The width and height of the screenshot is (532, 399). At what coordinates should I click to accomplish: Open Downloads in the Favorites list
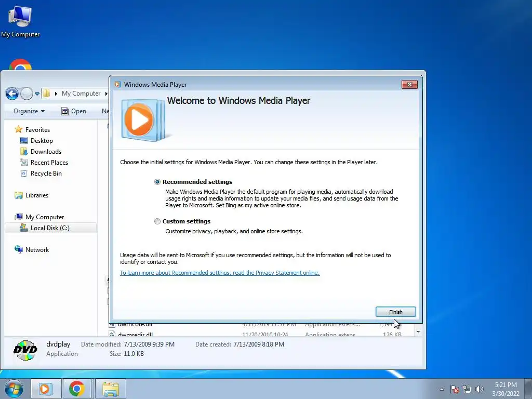tap(46, 151)
